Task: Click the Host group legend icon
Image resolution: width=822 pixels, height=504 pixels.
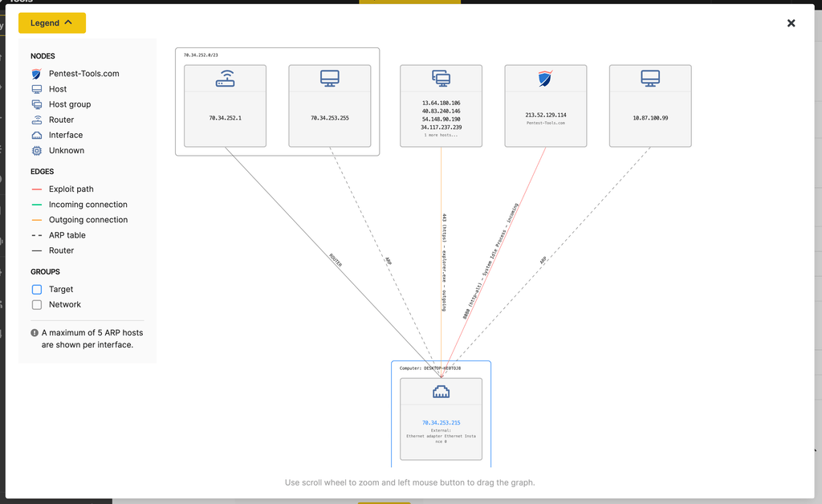Action: (35, 104)
